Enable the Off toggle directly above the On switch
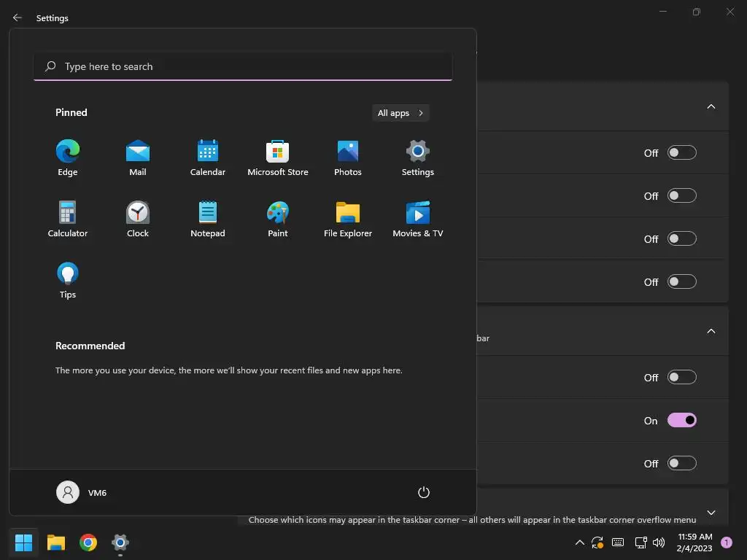This screenshot has width=747, height=560. coord(682,377)
